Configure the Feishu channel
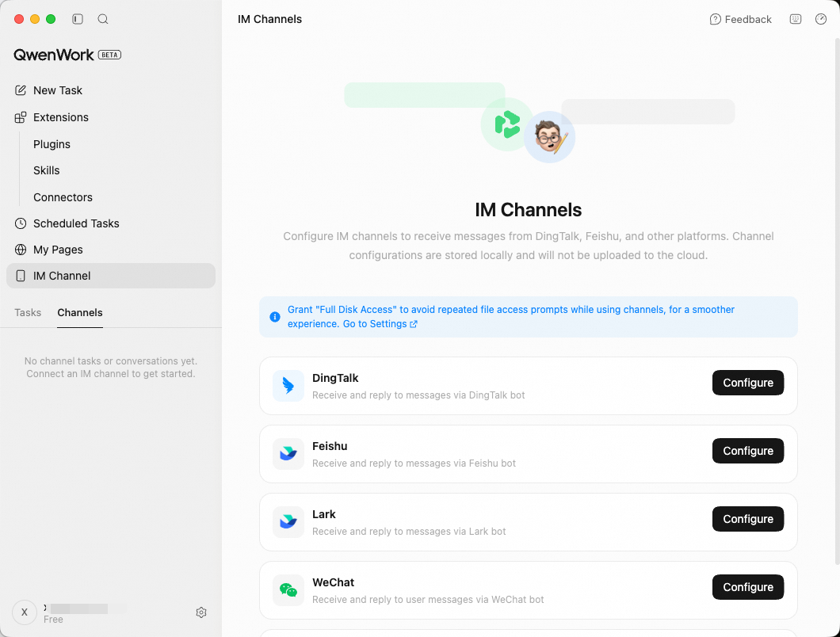This screenshot has height=637, width=840. click(748, 451)
